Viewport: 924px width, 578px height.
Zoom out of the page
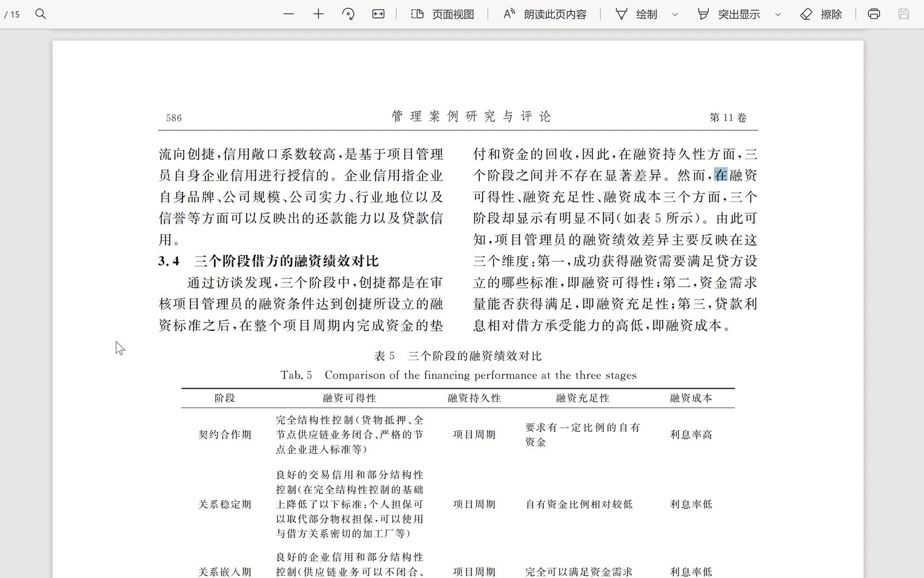coord(289,14)
